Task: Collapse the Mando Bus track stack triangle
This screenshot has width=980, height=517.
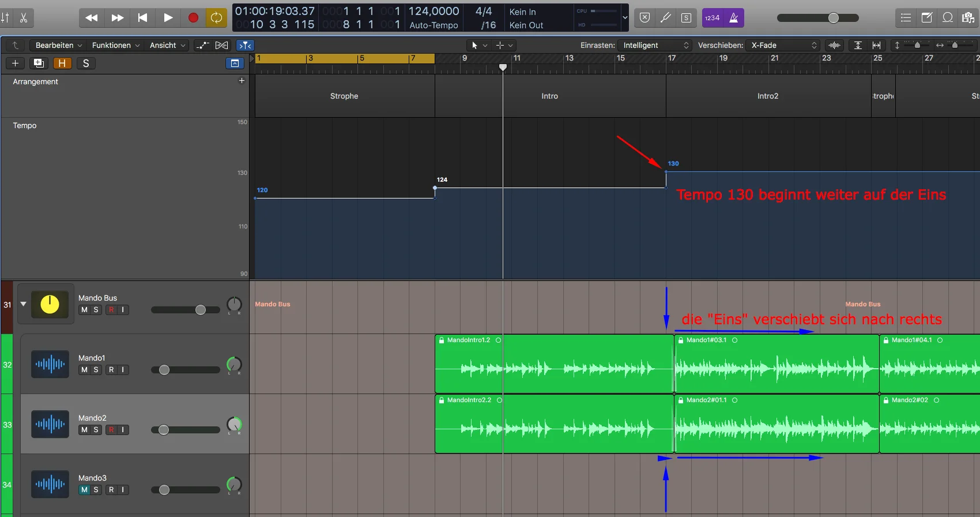Action: click(x=24, y=304)
